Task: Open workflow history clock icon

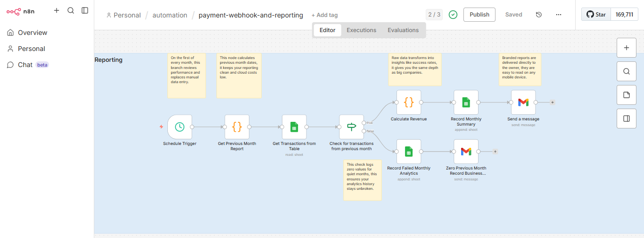Action: pyautogui.click(x=539, y=15)
